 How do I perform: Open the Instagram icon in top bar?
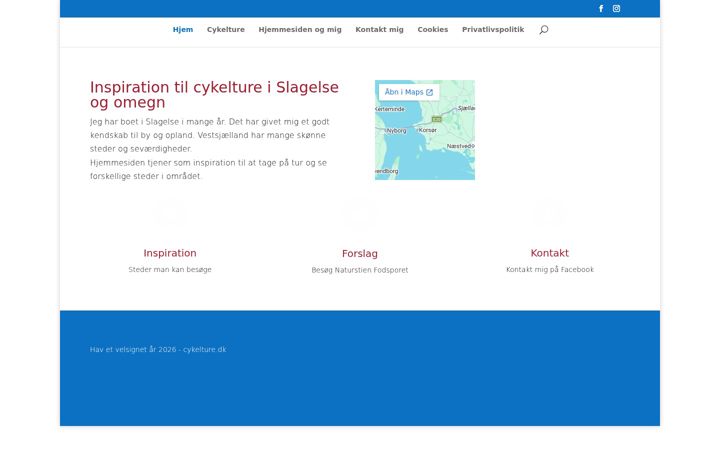pos(616,9)
